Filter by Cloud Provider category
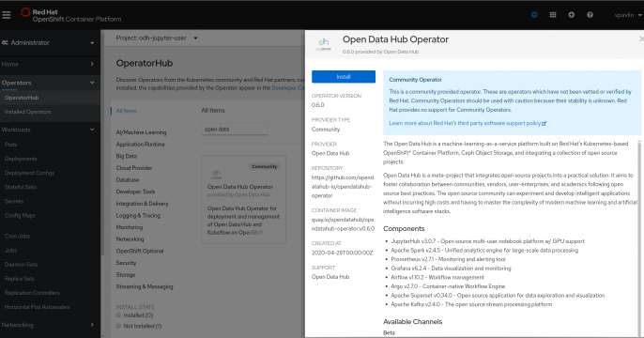 (x=134, y=168)
